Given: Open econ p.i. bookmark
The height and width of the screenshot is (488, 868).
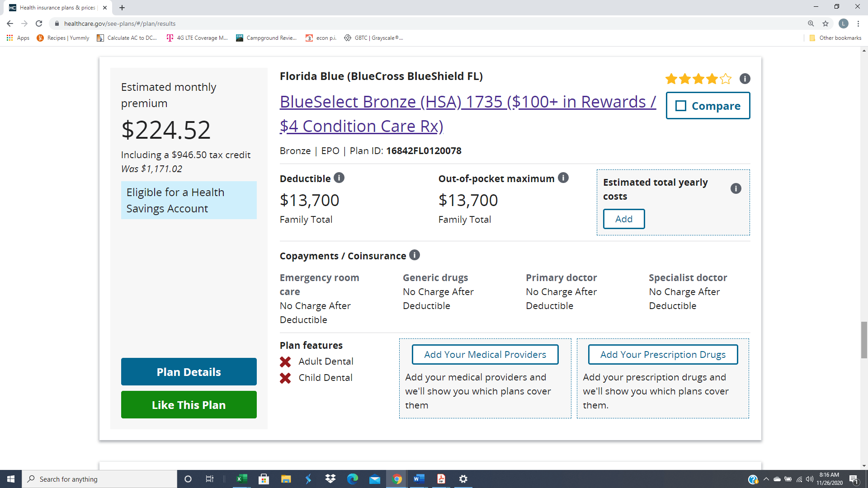Looking at the screenshot, I should point(321,38).
